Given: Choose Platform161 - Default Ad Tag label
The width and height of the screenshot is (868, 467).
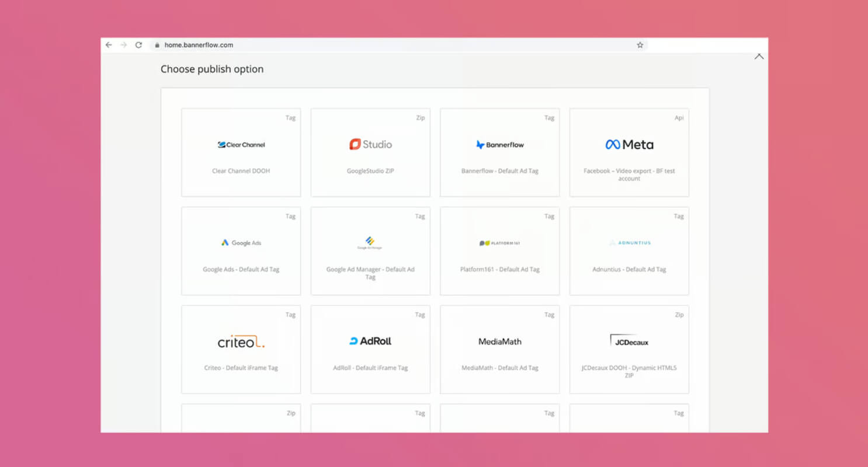Looking at the screenshot, I should point(499,270).
